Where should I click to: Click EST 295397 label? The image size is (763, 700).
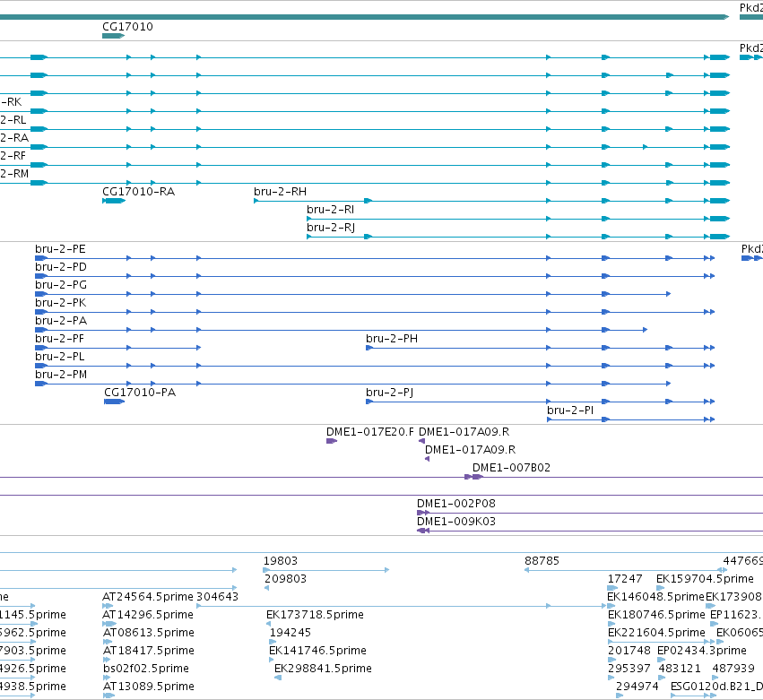coord(629,669)
